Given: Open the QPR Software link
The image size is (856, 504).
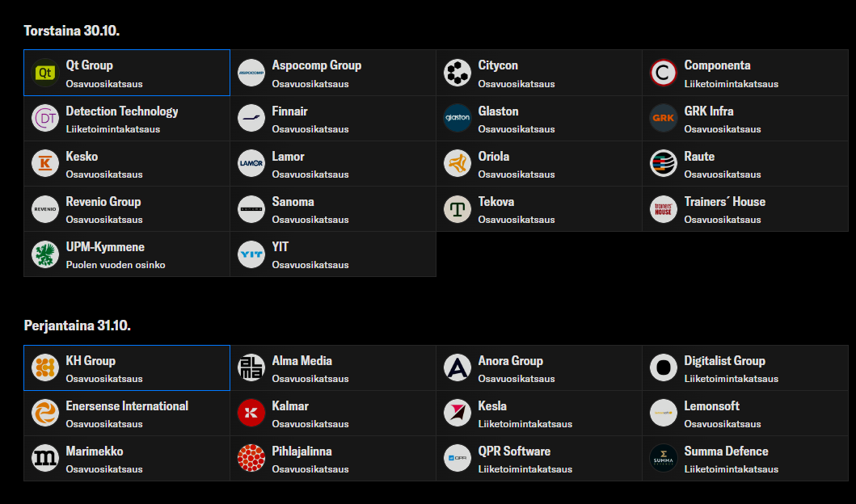Looking at the screenshot, I should tap(539, 458).
